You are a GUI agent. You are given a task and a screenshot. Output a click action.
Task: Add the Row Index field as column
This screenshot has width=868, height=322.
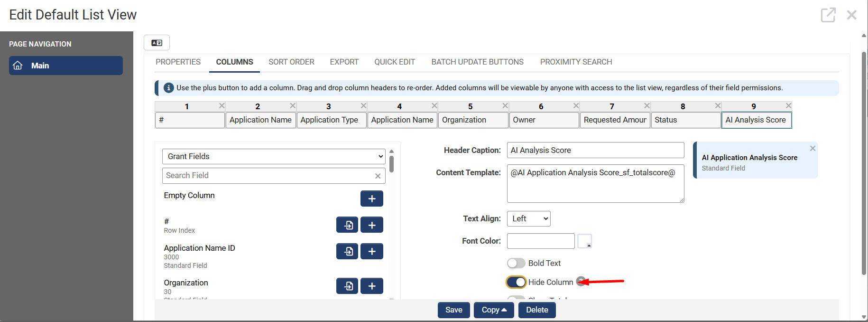coord(372,225)
